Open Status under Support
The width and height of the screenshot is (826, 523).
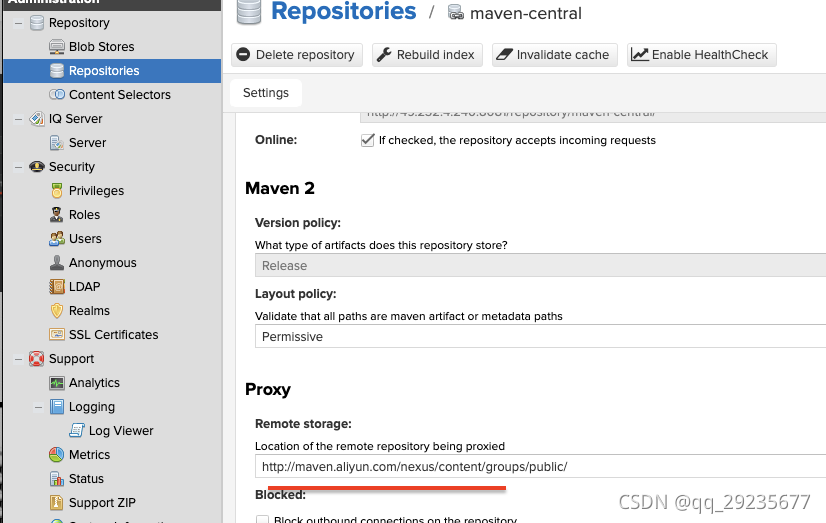click(86, 479)
